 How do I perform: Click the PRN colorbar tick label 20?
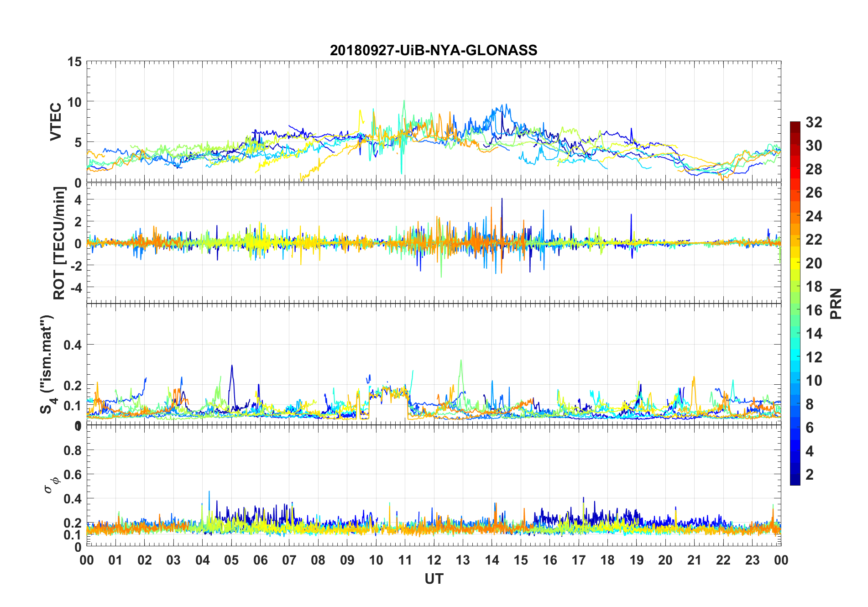click(814, 263)
